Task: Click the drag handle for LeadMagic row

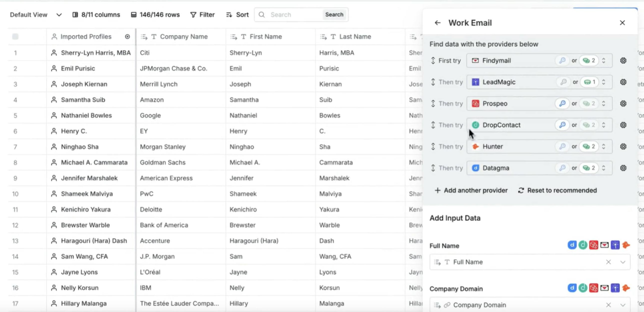Action: click(433, 82)
